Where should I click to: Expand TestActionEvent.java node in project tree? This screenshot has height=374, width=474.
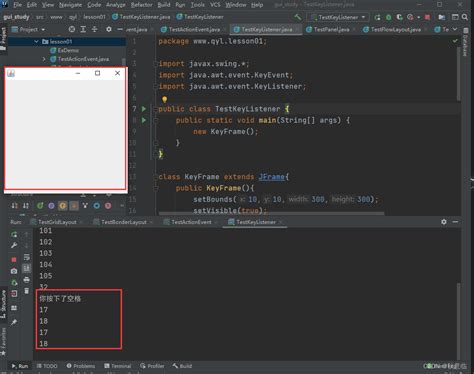(x=44, y=59)
